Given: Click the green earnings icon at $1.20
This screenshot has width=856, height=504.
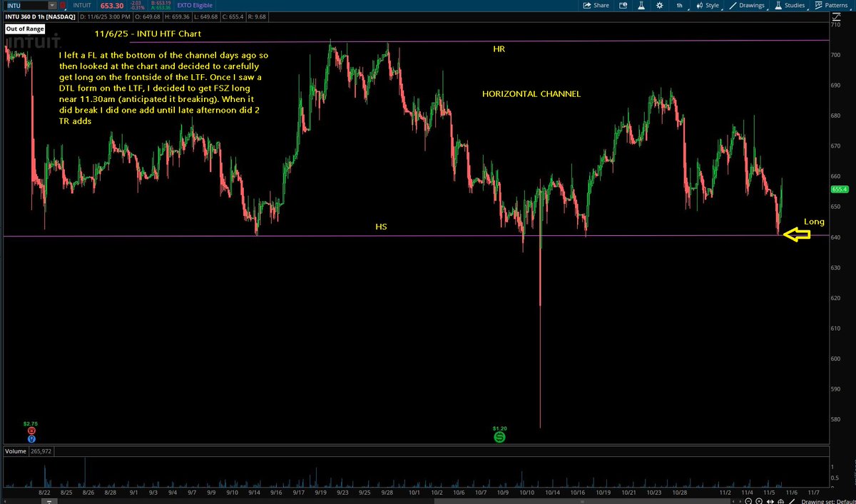Looking at the screenshot, I should [500, 436].
